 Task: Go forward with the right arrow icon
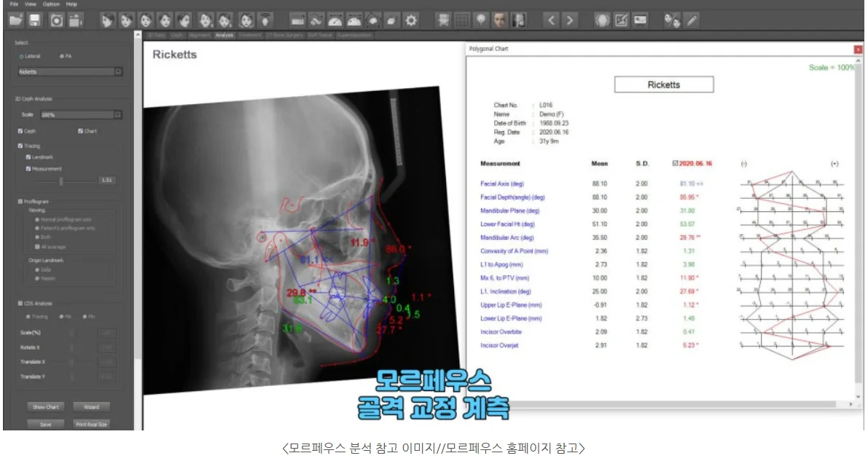[x=570, y=21]
